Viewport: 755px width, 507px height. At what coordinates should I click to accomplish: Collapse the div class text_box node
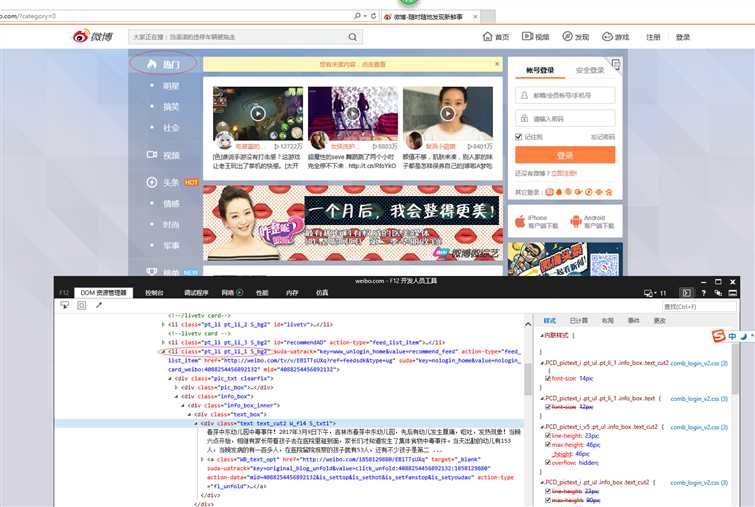coord(189,414)
